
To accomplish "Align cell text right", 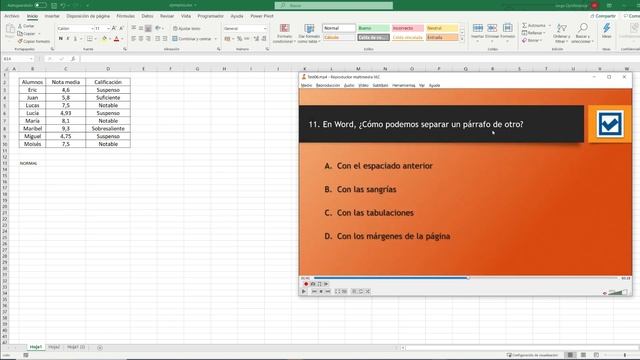I will (x=148, y=39).
